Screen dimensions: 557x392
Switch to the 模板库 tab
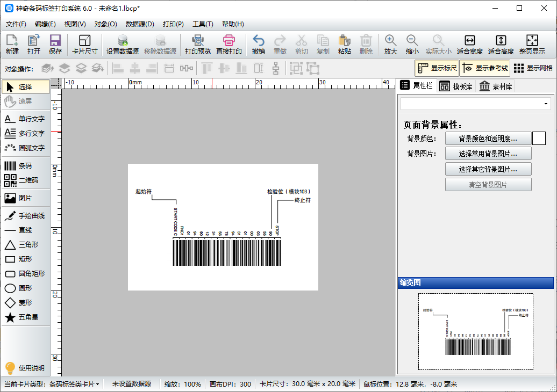[x=456, y=86]
